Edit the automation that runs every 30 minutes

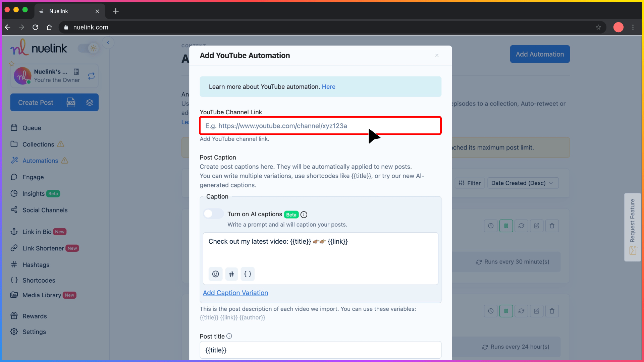pyautogui.click(x=537, y=226)
